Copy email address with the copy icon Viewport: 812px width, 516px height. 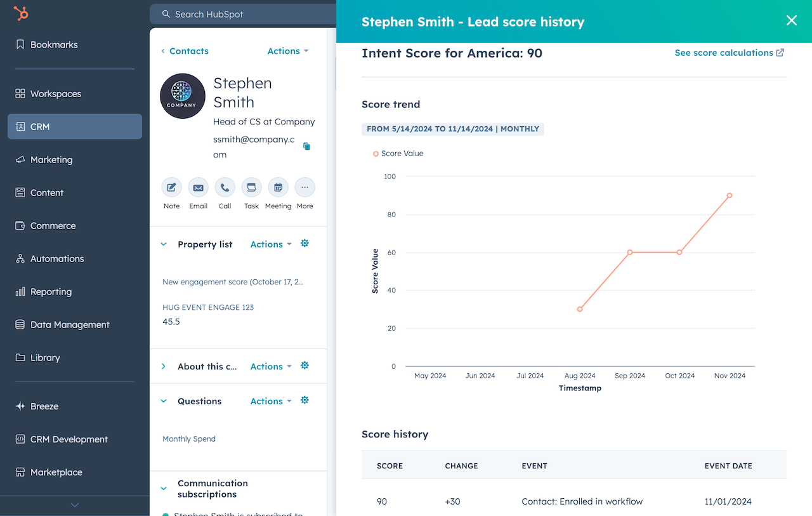[307, 147]
